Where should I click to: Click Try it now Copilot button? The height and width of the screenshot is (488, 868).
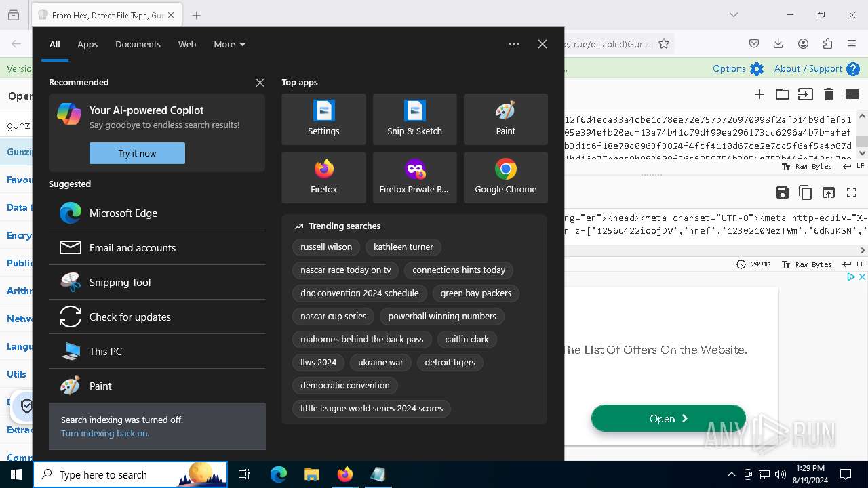137,153
